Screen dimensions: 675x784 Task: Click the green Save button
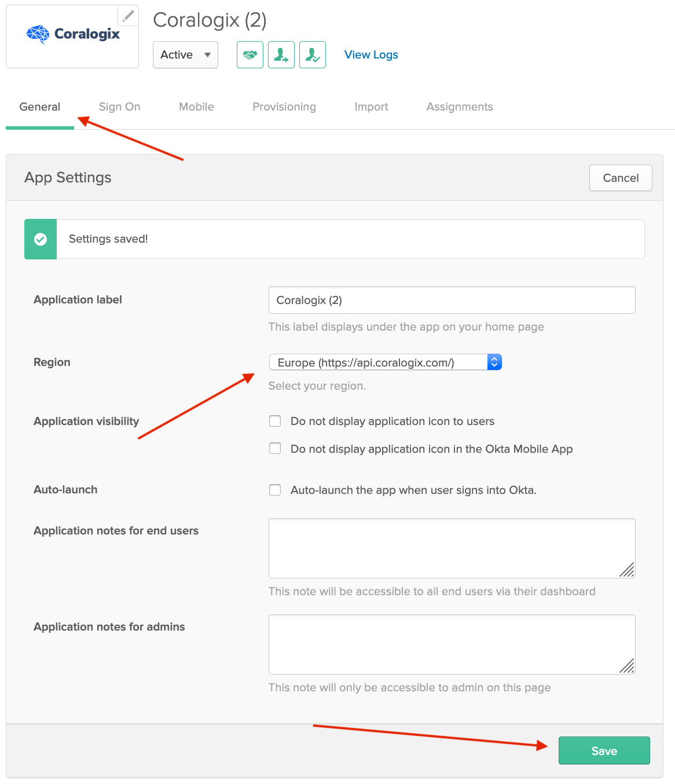604,750
